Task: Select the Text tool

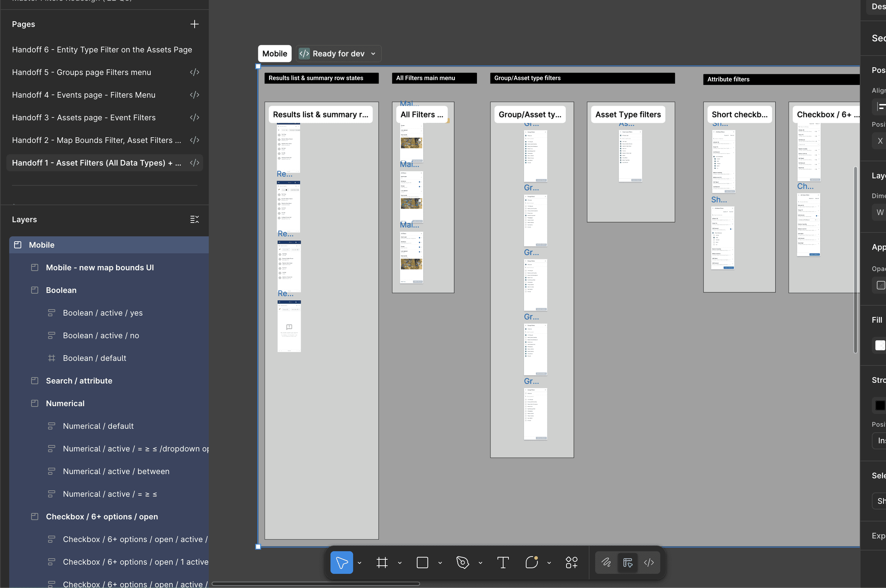Action: [x=502, y=562]
